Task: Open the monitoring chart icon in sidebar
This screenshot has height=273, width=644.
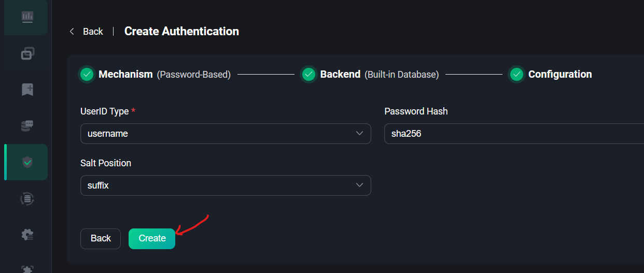Action: point(27,17)
